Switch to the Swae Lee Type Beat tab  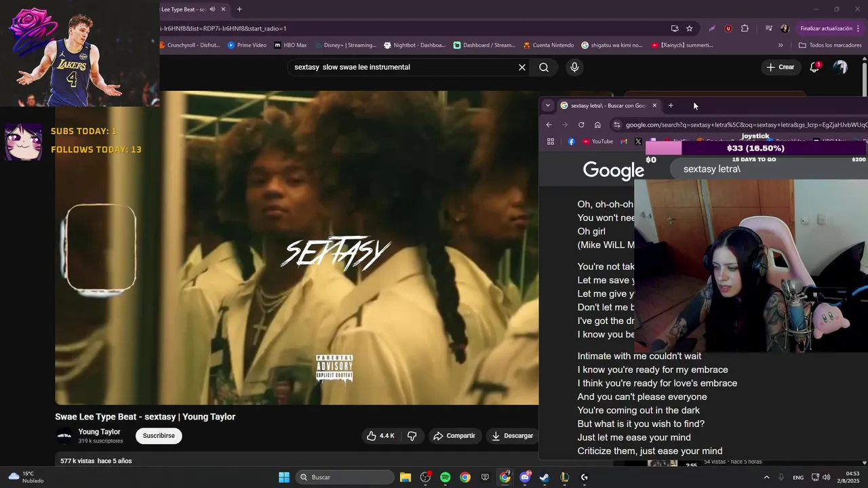(183, 9)
